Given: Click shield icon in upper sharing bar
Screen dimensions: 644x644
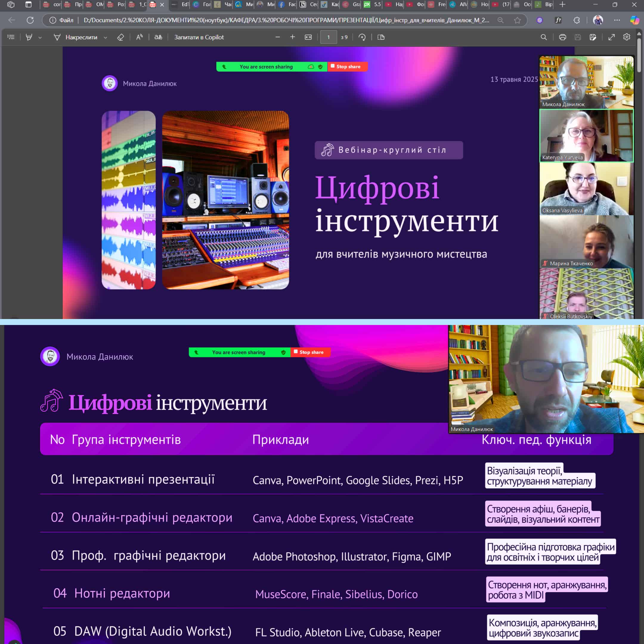Looking at the screenshot, I should tap(320, 67).
